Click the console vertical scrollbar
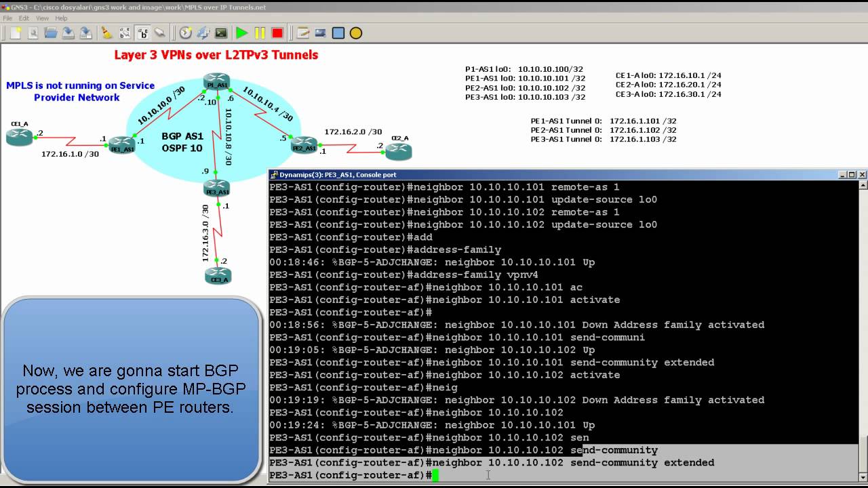The height and width of the screenshot is (488, 868). tap(863, 331)
